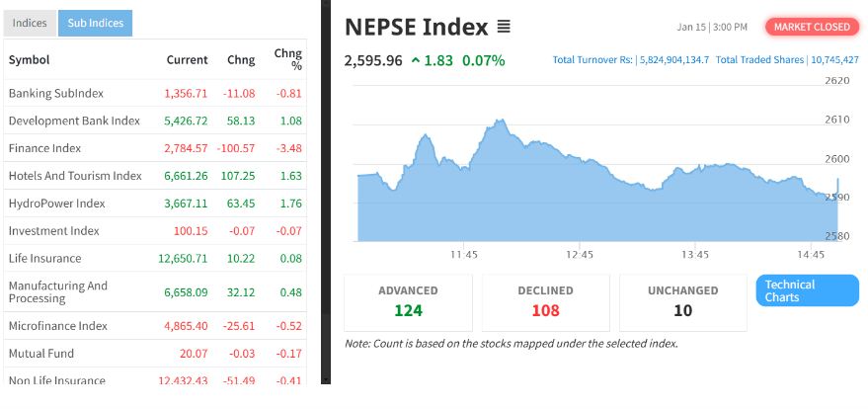Click the chart peak near 2610

(501, 122)
